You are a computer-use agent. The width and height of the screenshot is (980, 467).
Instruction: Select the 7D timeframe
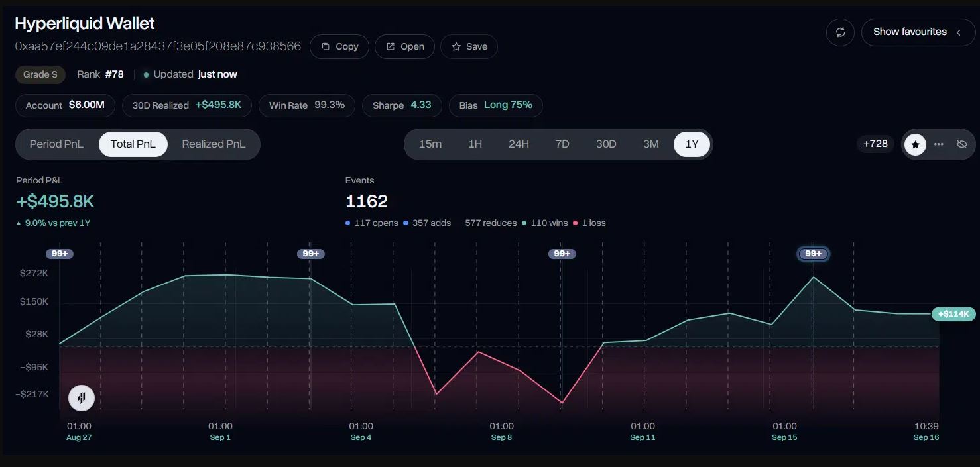tap(562, 144)
